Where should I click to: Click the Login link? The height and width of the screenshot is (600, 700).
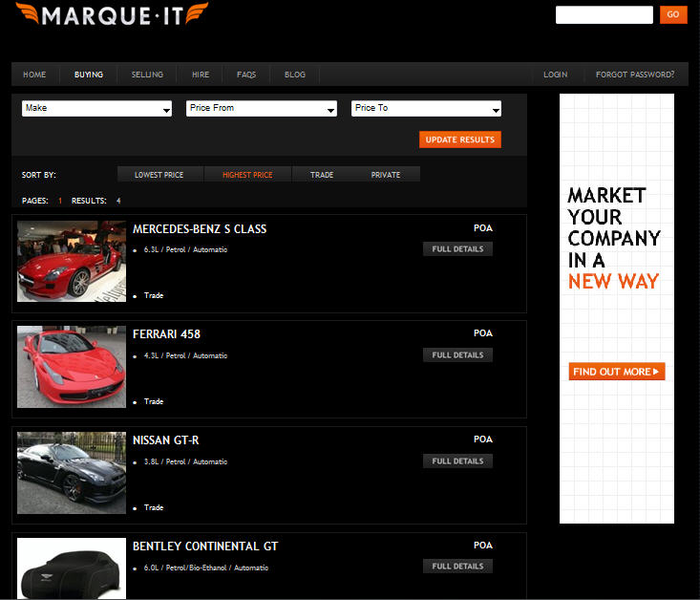555,75
